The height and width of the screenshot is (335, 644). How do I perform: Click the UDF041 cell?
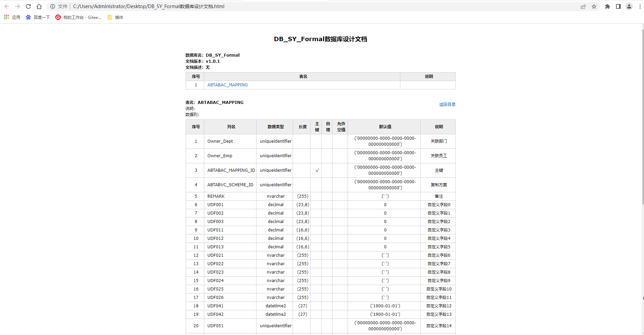click(x=230, y=306)
